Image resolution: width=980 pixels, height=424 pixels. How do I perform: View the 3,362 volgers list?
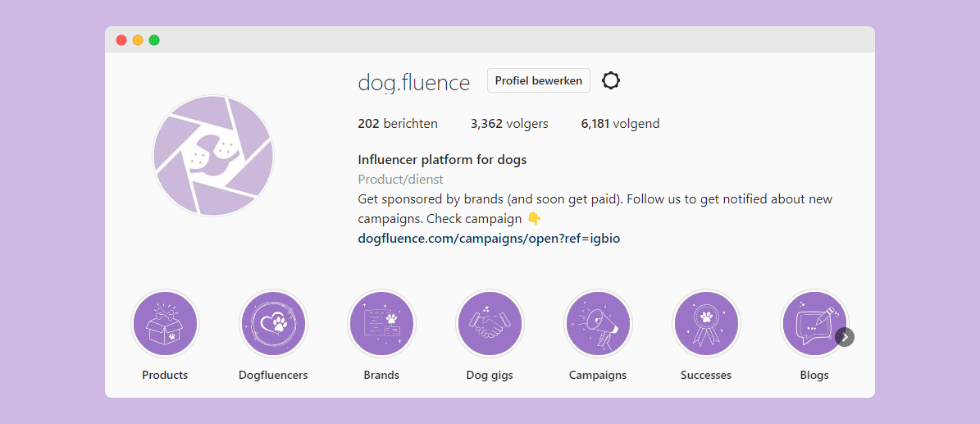[x=509, y=124]
